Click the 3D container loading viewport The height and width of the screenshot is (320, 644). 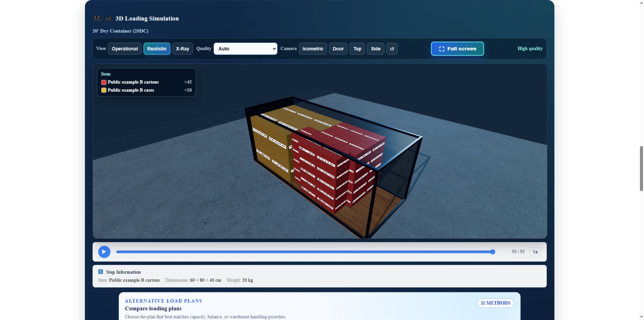[x=320, y=151]
